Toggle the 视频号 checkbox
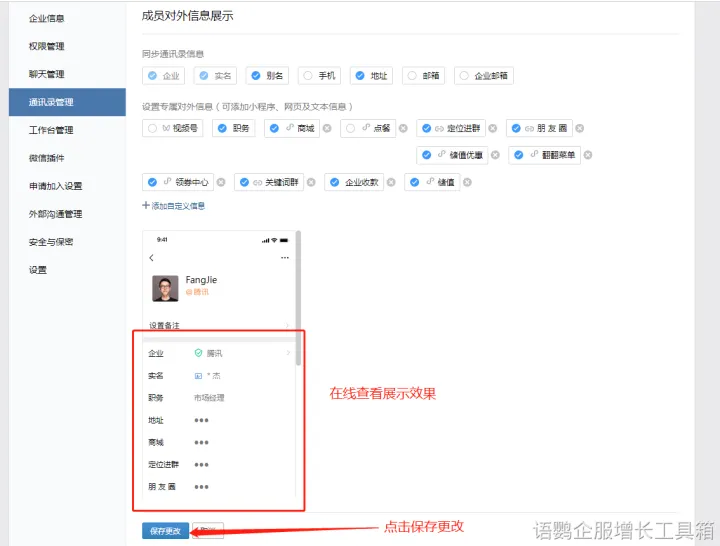This screenshot has height=546, width=720. click(x=152, y=128)
